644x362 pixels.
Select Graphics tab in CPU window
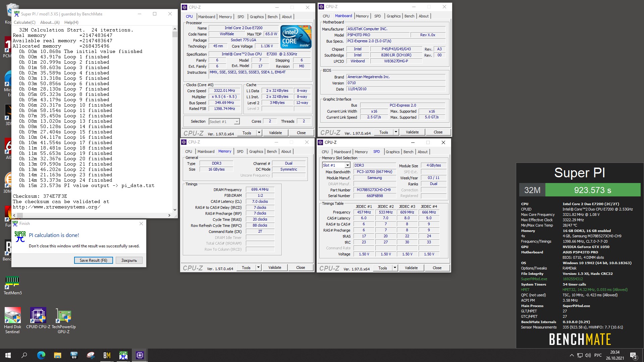(x=257, y=17)
